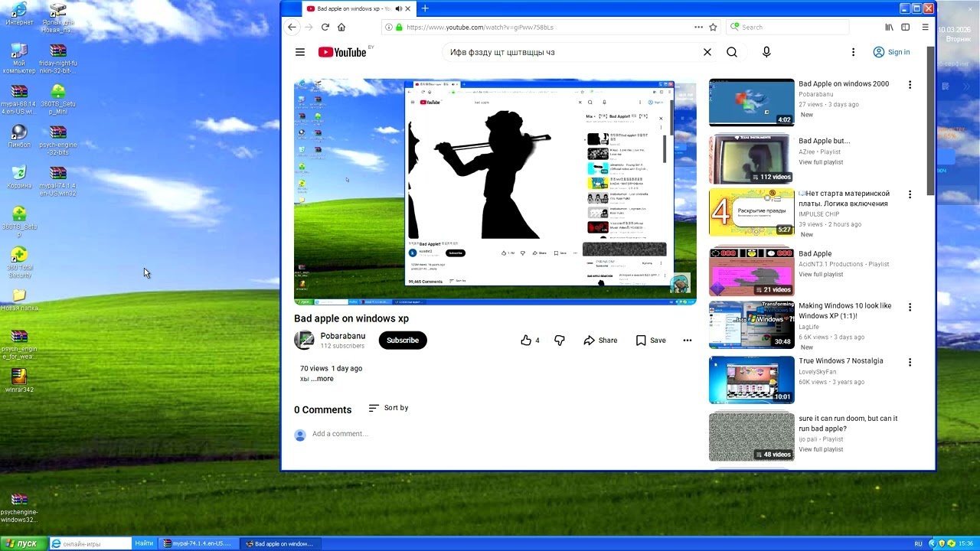The height and width of the screenshot is (551, 980).
Task: Open the browser home page icon
Action: [x=341, y=27]
